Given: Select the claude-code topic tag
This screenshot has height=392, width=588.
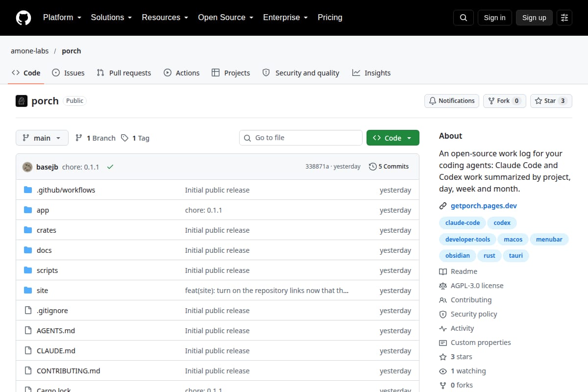Looking at the screenshot, I should click(463, 223).
